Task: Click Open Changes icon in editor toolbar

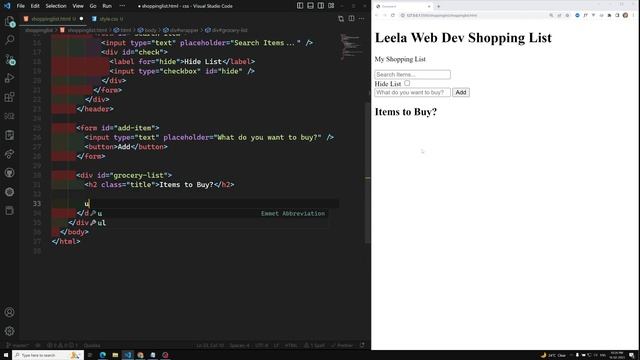Action: point(341,18)
